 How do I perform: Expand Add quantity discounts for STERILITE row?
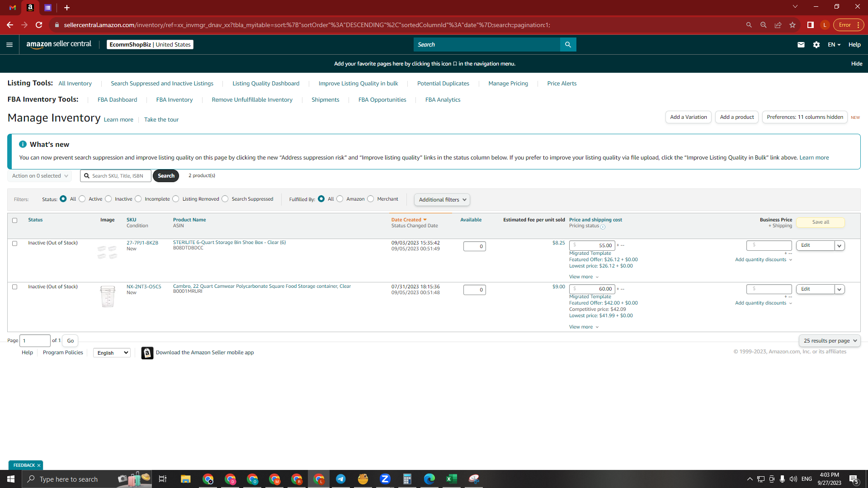click(764, 260)
